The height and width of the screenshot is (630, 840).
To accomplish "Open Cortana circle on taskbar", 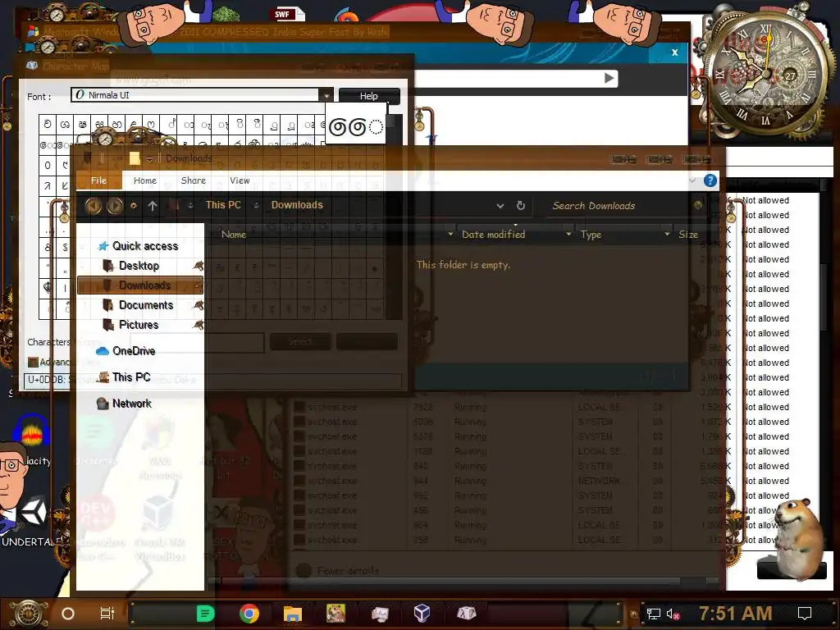I will [x=68, y=614].
